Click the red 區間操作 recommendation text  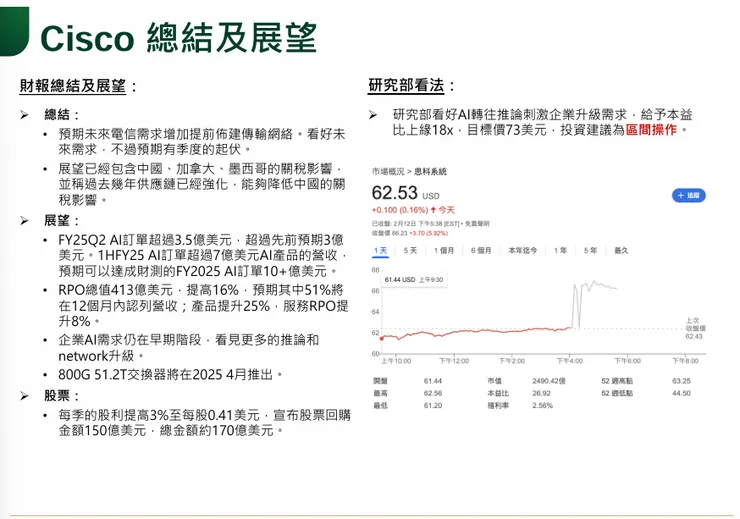pos(651,130)
